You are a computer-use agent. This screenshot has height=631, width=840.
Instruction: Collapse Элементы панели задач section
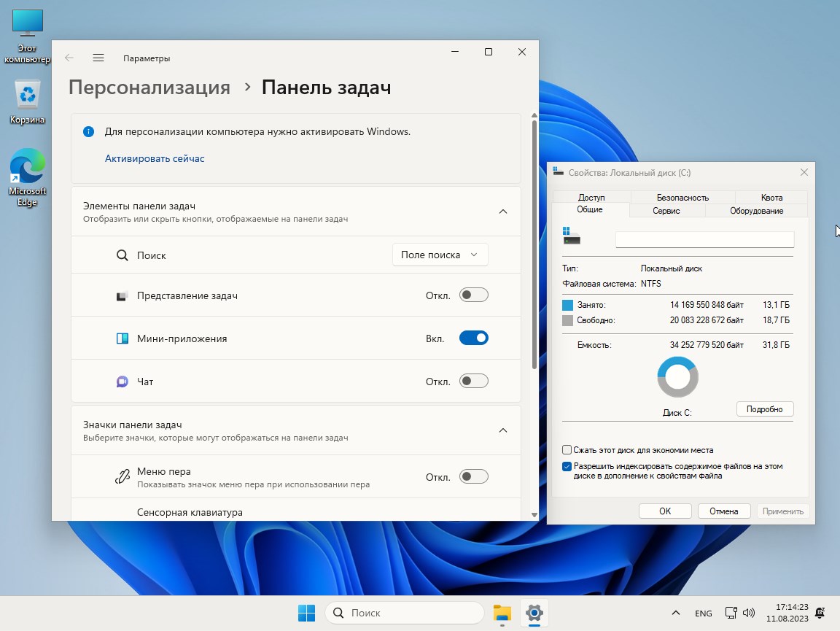pos(502,212)
